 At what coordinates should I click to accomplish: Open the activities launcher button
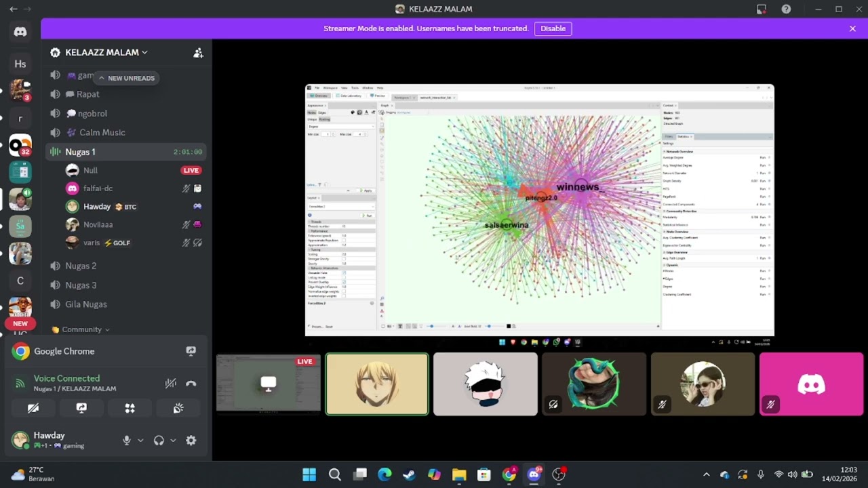[130, 408]
